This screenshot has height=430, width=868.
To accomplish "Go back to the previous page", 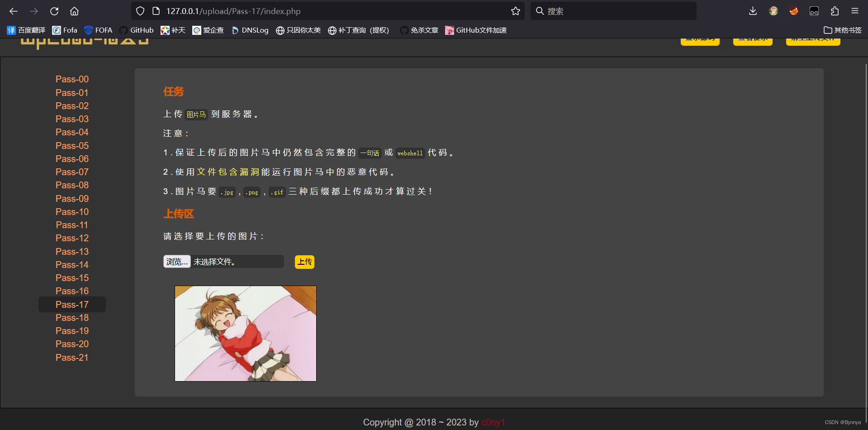I will pos(14,11).
